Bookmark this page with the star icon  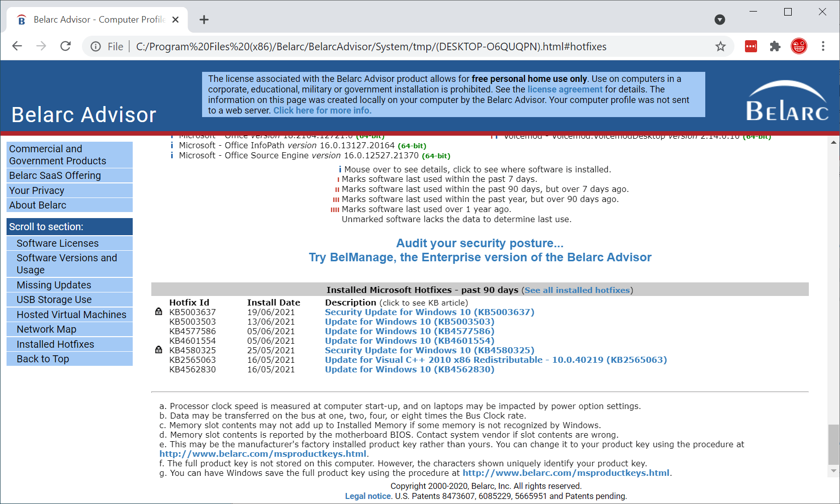click(720, 47)
